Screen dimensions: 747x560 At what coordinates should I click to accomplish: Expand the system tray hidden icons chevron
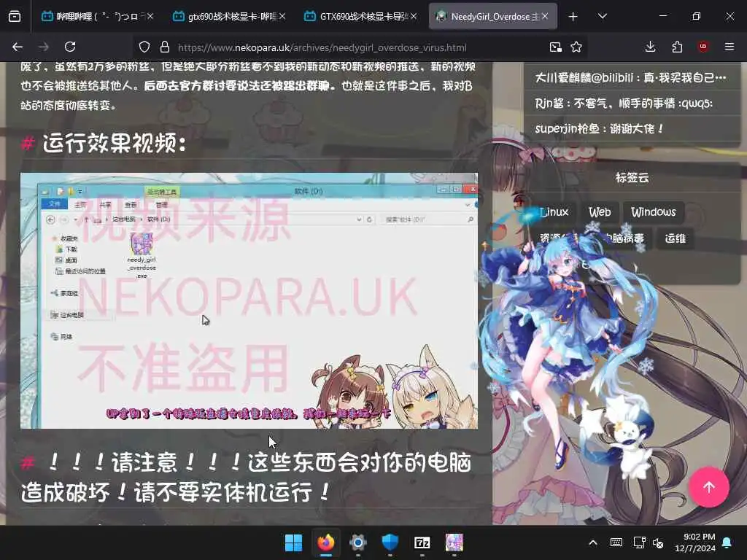[593, 542]
